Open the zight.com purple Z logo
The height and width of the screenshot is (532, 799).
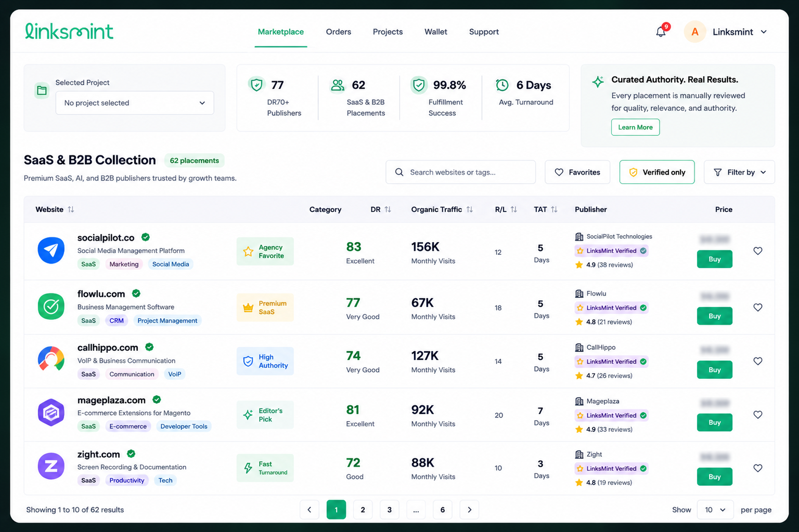51,466
